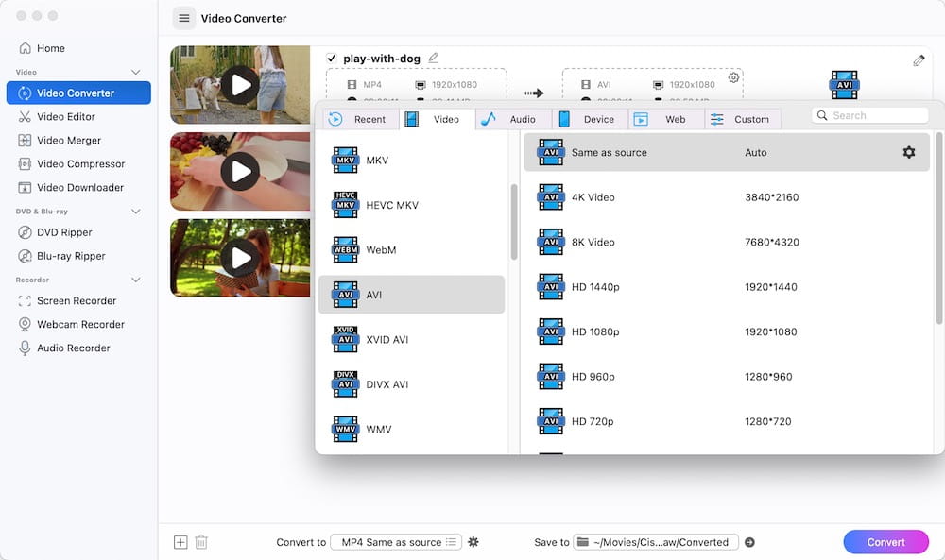
Task: Select Video Converter in the sidebar
Action: 78,93
